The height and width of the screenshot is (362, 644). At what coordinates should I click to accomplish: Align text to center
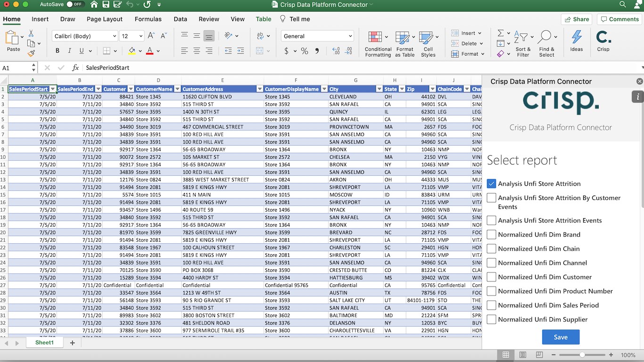pyautogui.click(x=197, y=51)
